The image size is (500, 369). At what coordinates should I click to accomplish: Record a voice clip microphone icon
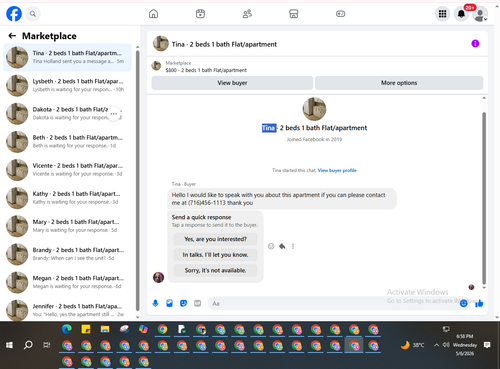pos(155,303)
